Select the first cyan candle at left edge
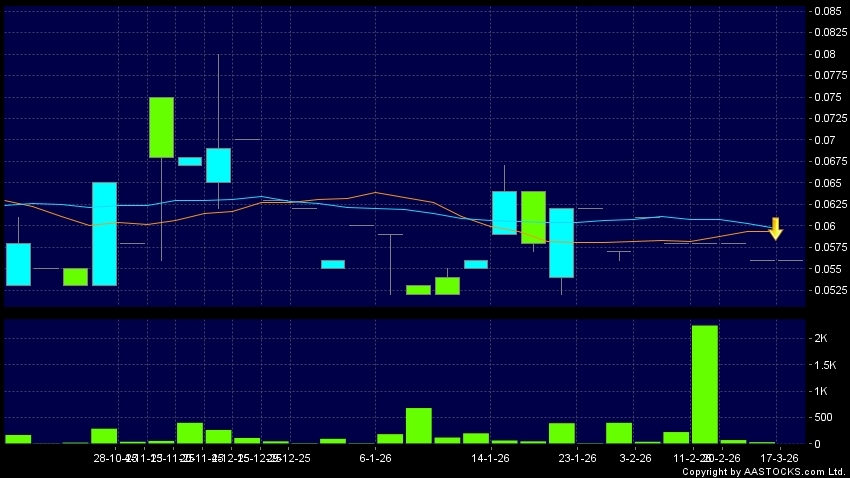Viewport: 850px width, 478px height. coord(18,264)
